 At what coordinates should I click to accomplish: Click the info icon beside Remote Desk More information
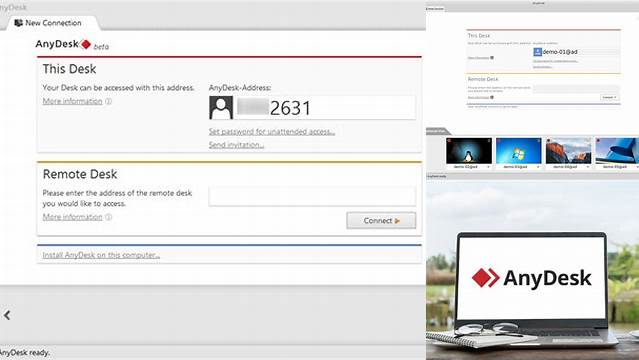point(108,217)
